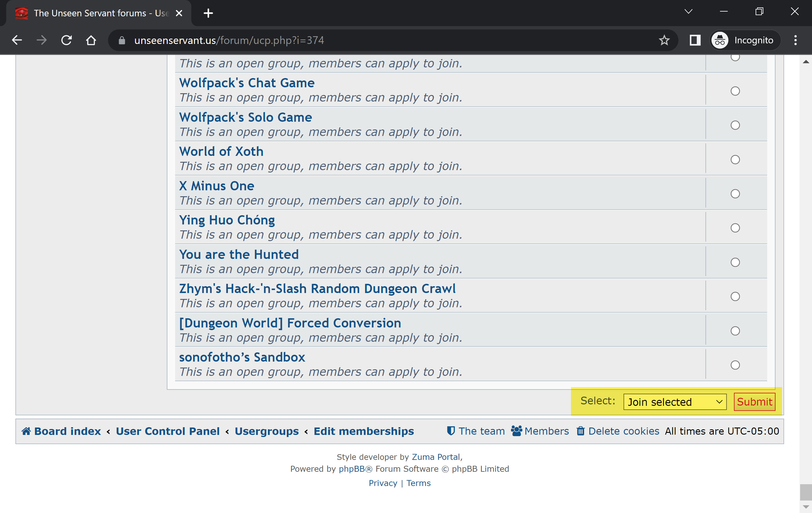Go to Usergroups breadcrumb

[267, 431]
